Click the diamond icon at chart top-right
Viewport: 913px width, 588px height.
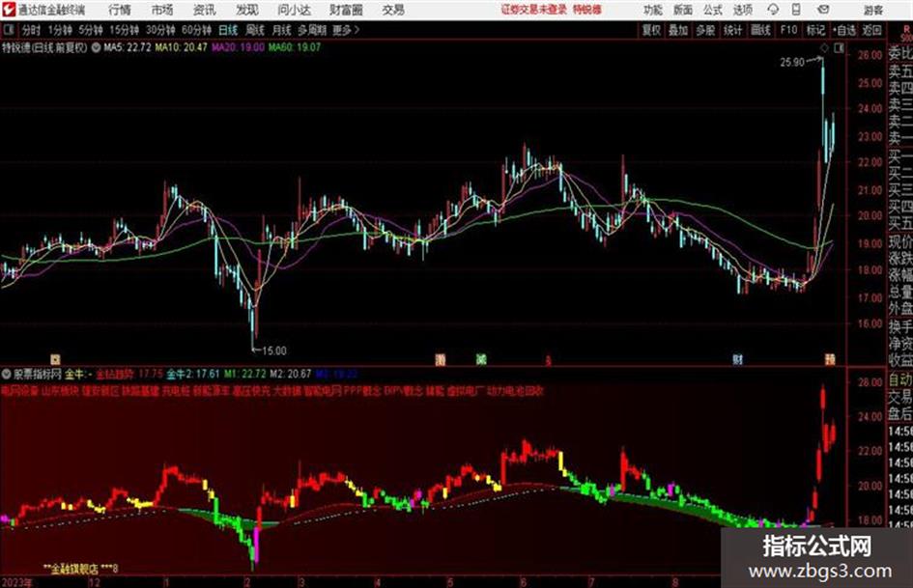click(824, 48)
